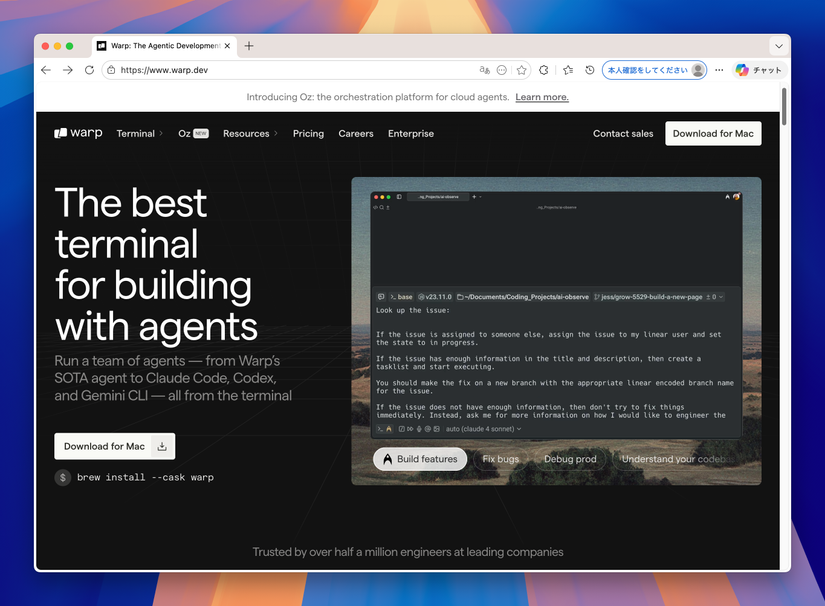Open the Careers page

[x=356, y=134]
